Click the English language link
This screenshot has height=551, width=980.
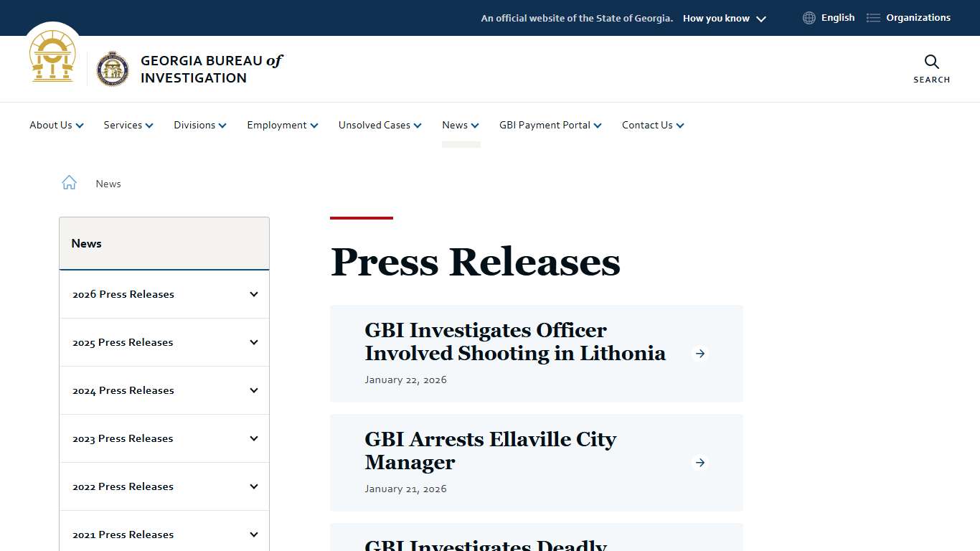point(837,17)
